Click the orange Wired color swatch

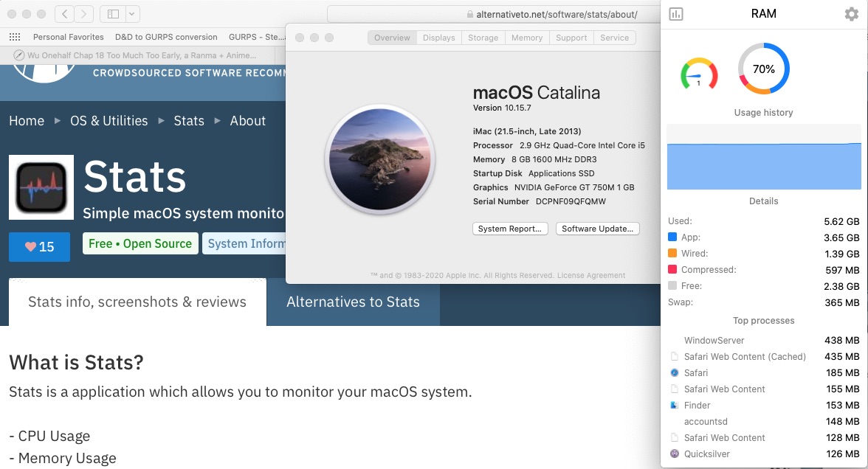pyautogui.click(x=672, y=253)
